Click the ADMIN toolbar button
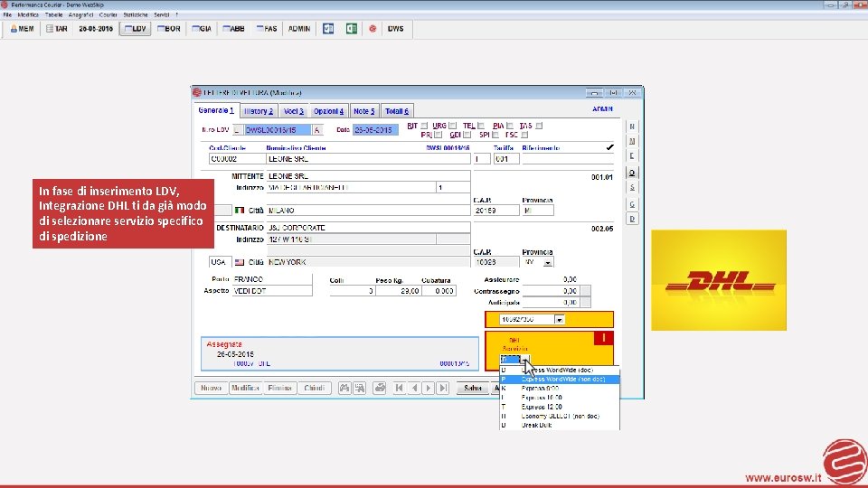Viewport: 868px width, 488px height. (x=299, y=29)
